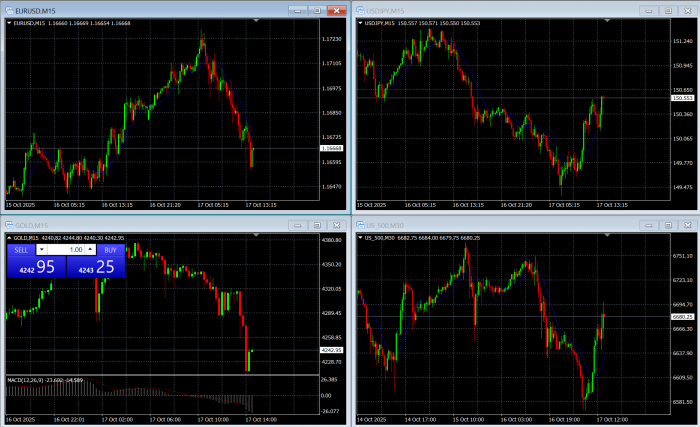
Task: Click the GOLD,M15 chart window icon
Action: (x=8, y=225)
